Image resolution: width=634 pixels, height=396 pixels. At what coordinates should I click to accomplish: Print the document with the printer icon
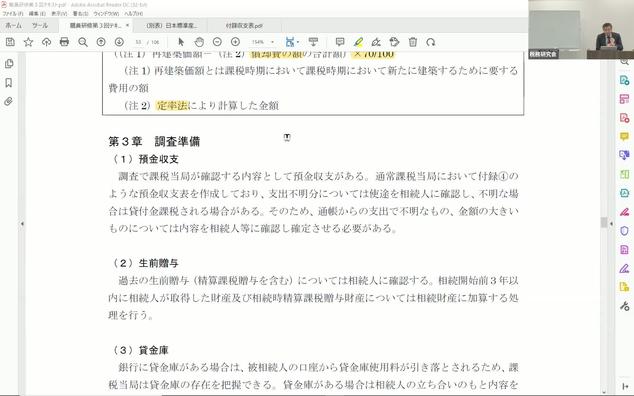64,42
